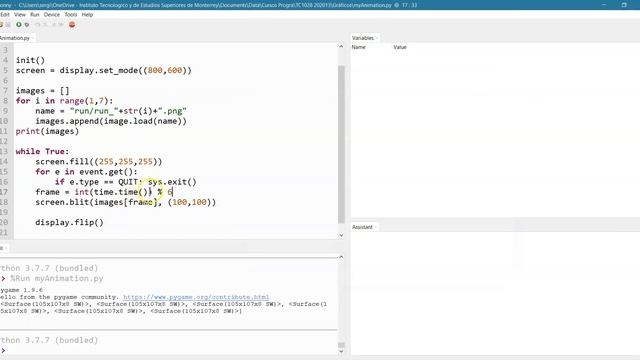Click the 'screen = display.set_mode' line
The image size is (640, 360).
103,70
